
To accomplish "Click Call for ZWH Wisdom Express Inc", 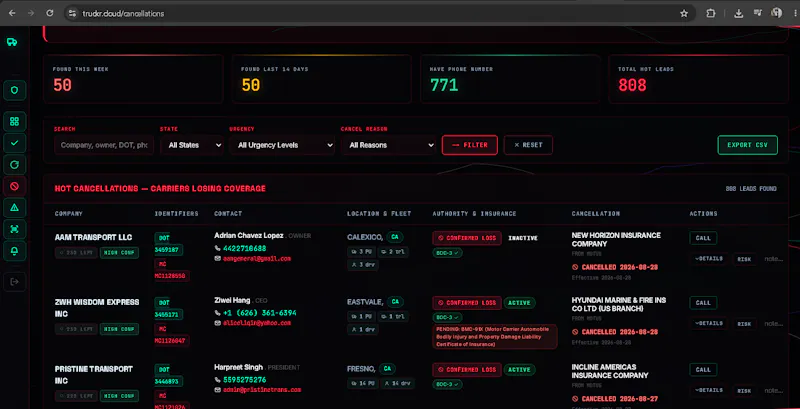I will [x=703, y=302].
